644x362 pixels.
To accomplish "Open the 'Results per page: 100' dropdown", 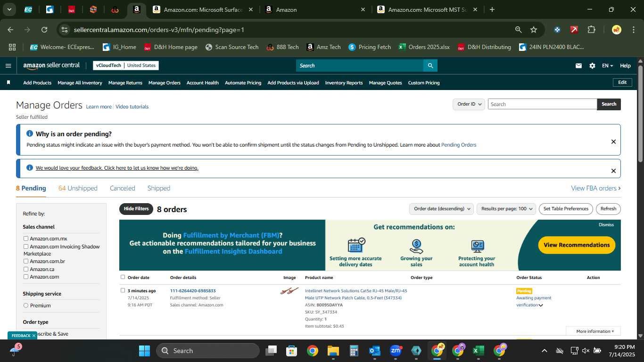I will [506, 209].
